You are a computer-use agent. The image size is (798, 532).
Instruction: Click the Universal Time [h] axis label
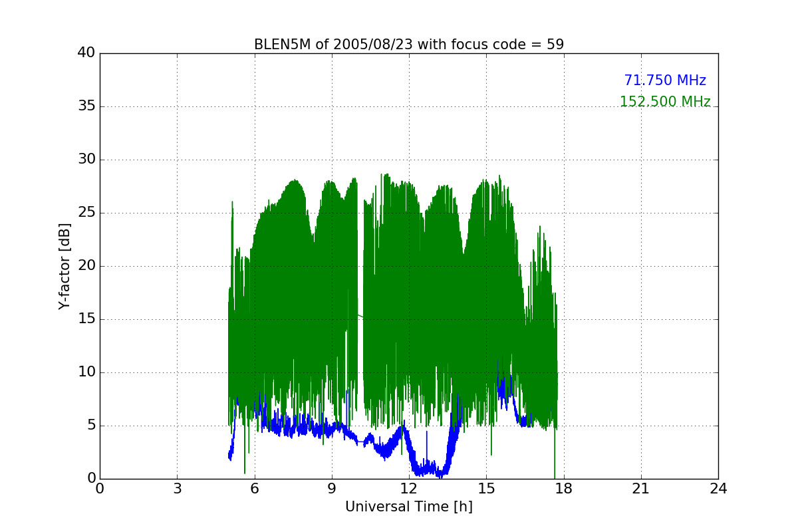click(x=409, y=507)
